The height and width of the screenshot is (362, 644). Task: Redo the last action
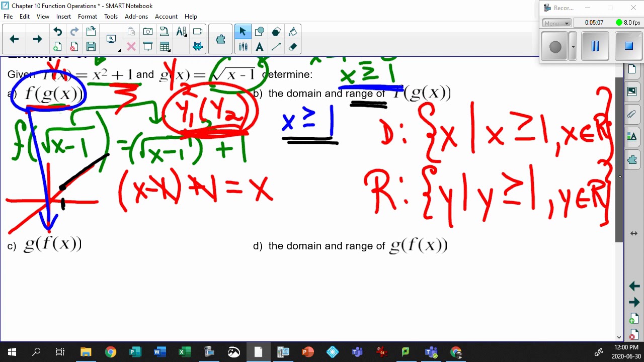click(74, 32)
